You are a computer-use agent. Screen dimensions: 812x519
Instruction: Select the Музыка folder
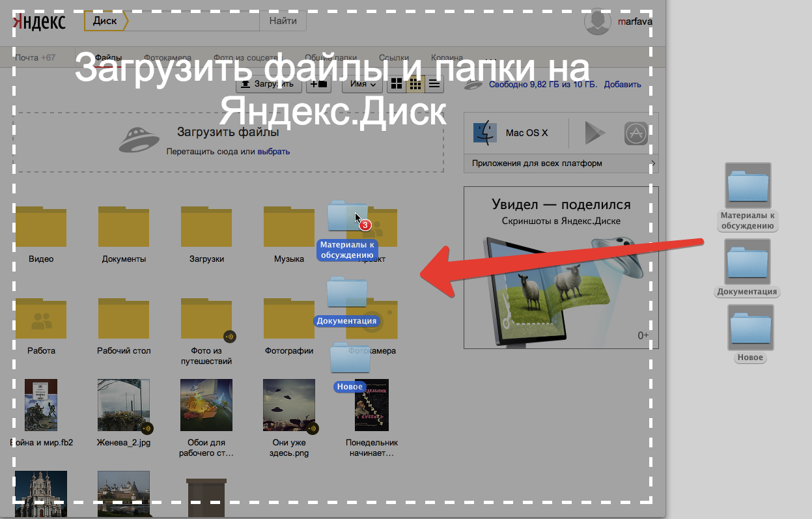click(289, 226)
